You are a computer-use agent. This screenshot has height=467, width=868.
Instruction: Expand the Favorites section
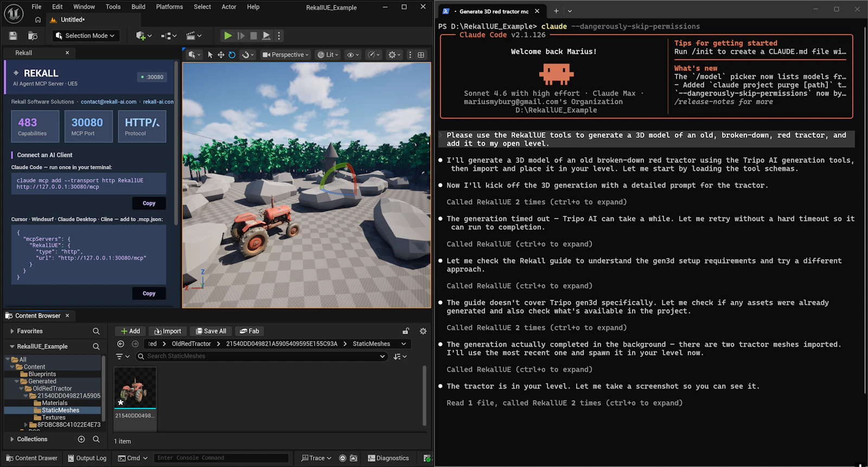[12, 331]
